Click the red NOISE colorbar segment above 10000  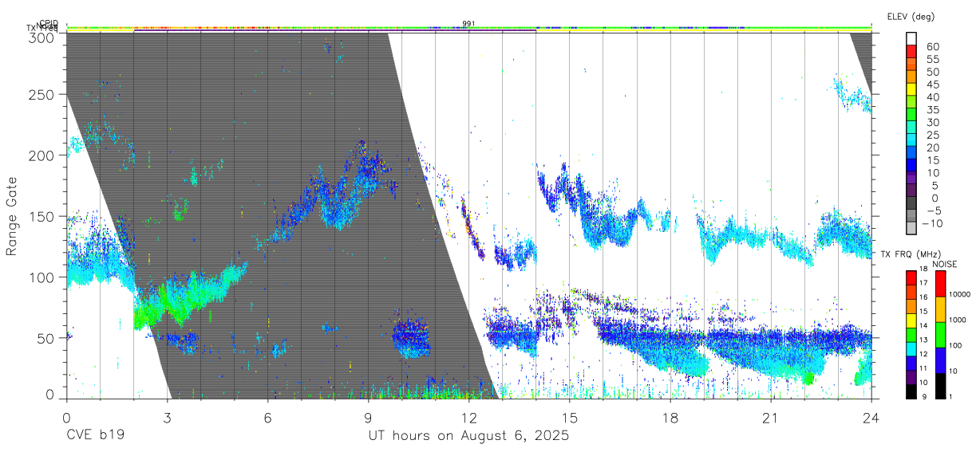point(940,284)
